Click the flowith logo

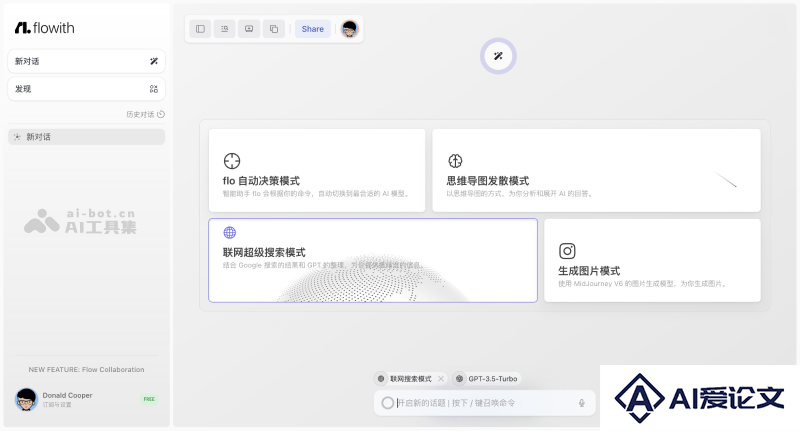44,28
